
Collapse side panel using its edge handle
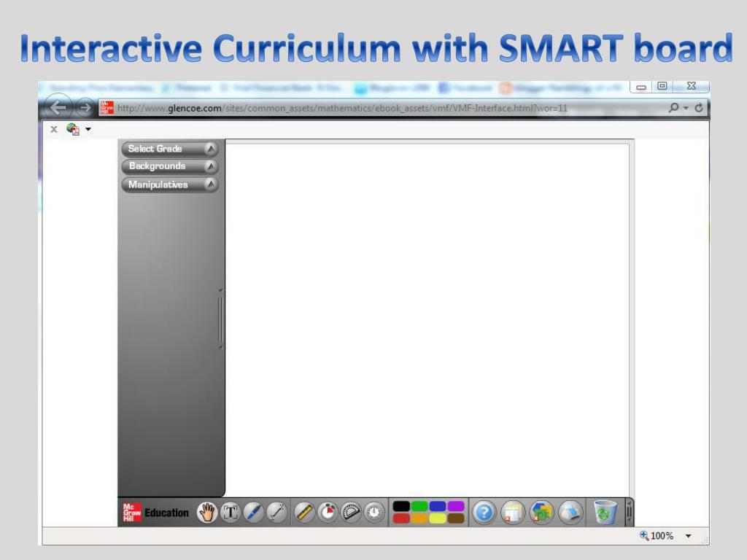pyautogui.click(x=220, y=319)
